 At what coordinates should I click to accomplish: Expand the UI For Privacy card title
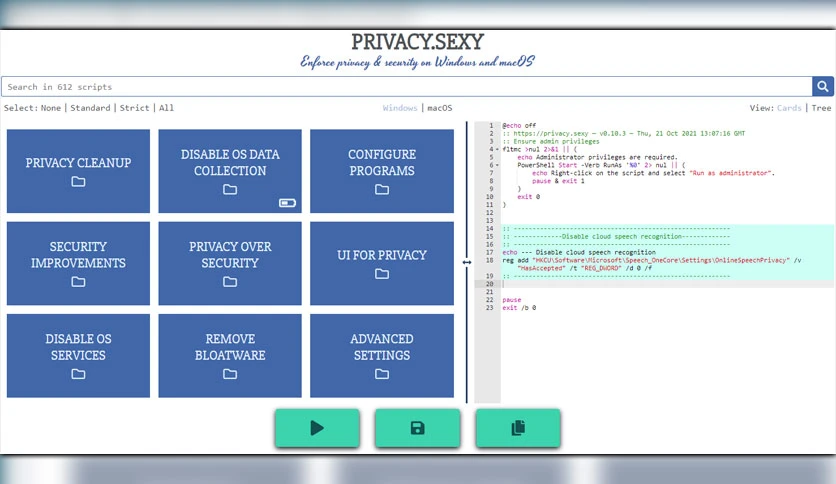[x=382, y=255]
